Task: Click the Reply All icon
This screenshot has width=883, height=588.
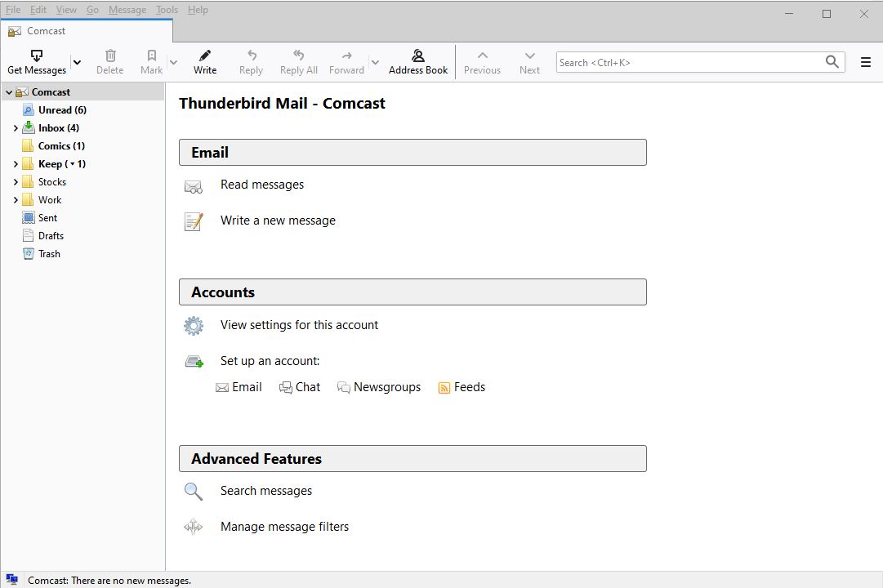Action: click(298, 55)
